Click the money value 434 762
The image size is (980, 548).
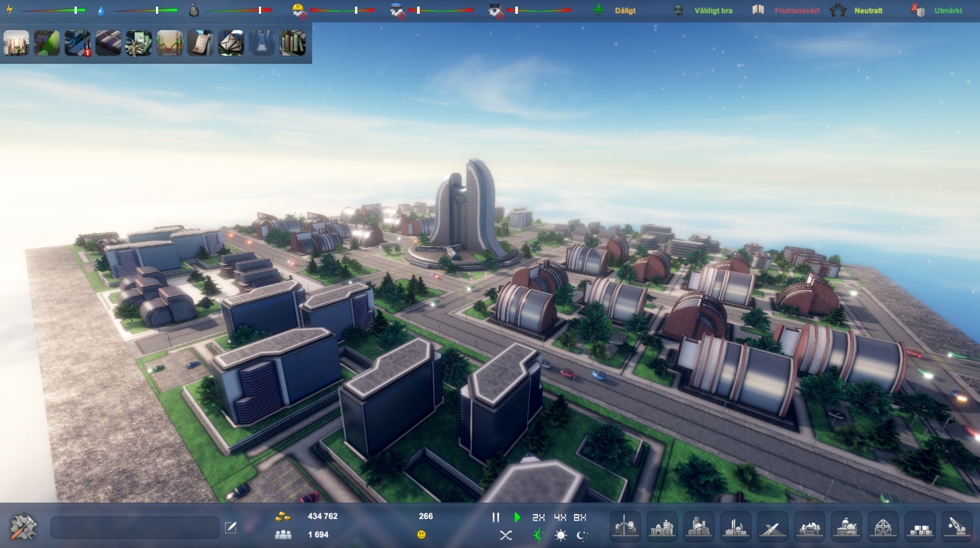tap(323, 516)
